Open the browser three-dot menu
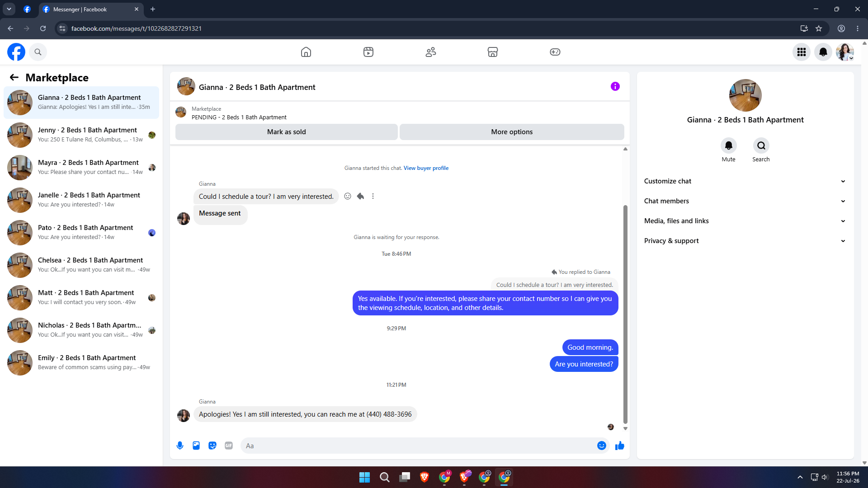Image resolution: width=868 pixels, height=488 pixels. tap(858, 28)
